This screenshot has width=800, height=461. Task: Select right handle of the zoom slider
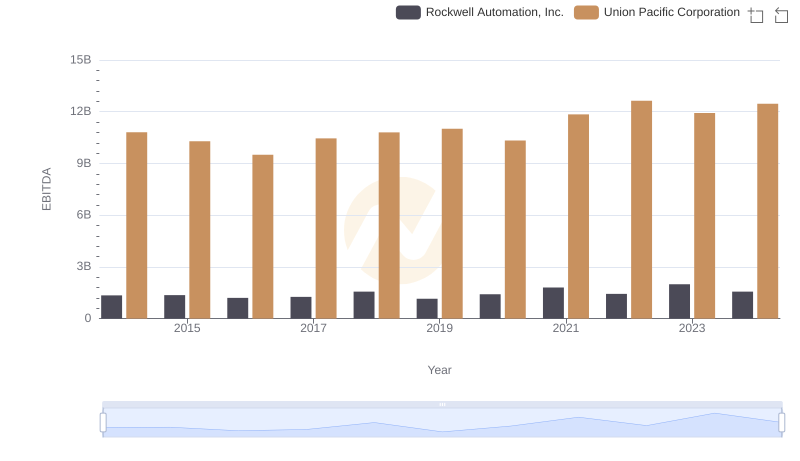(782, 422)
